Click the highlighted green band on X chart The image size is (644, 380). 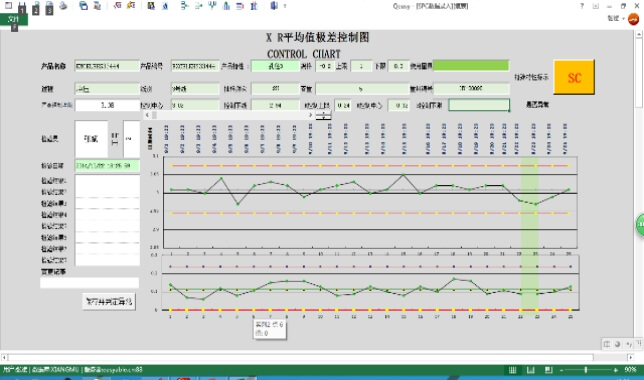[529, 202]
